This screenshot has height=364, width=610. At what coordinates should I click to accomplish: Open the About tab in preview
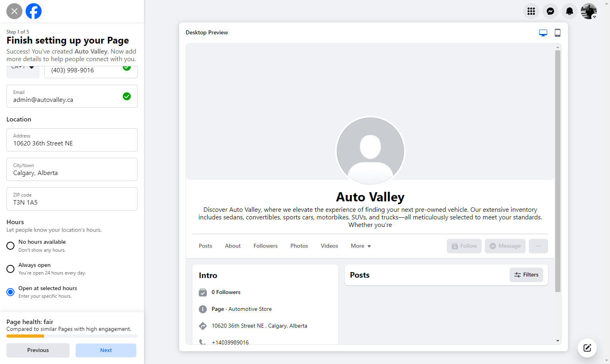tap(233, 246)
